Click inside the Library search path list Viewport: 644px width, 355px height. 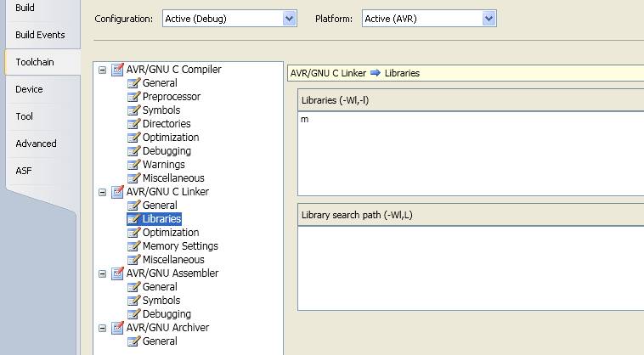click(470, 268)
